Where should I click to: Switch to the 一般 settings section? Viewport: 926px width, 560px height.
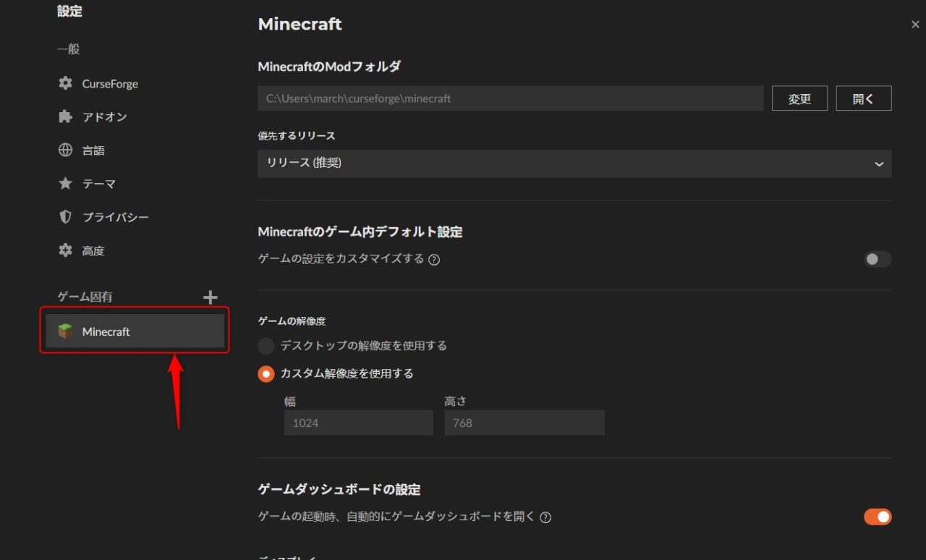(66, 49)
